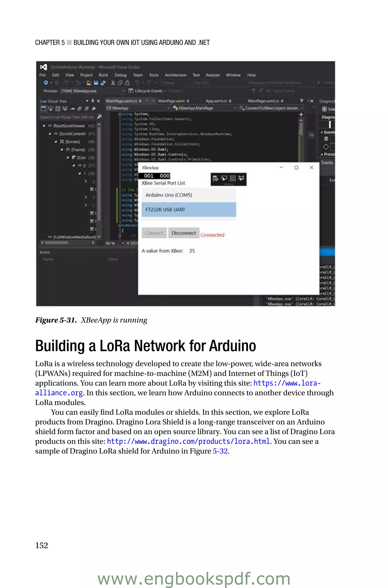The width and height of the screenshot is (388, 588).
Task: Open the View menu
Action: tap(70, 75)
